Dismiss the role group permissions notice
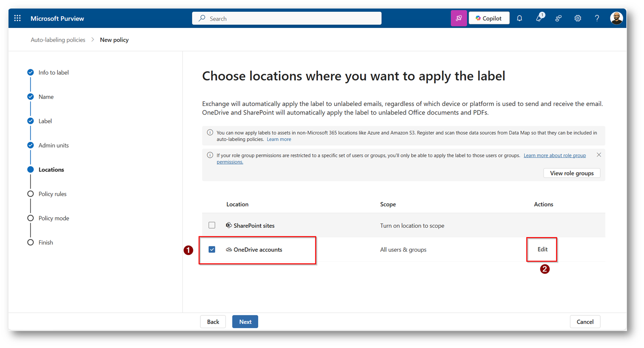Screen dimensions: 644x348 (x=599, y=155)
